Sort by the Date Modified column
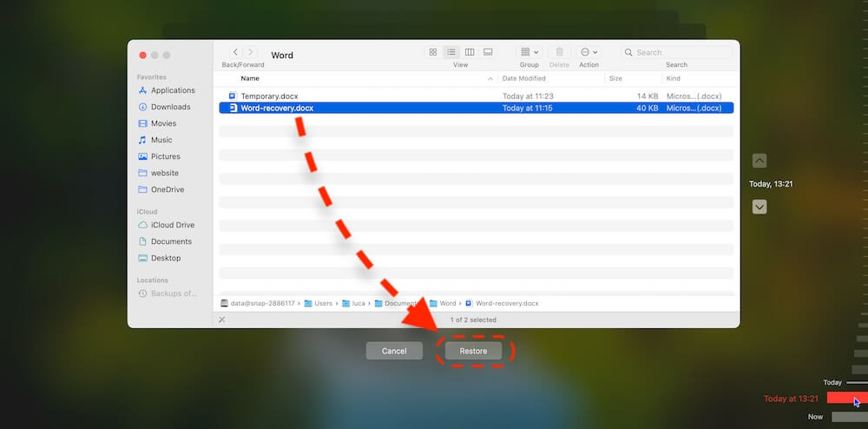Viewport: 868px width, 429px height. point(523,79)
